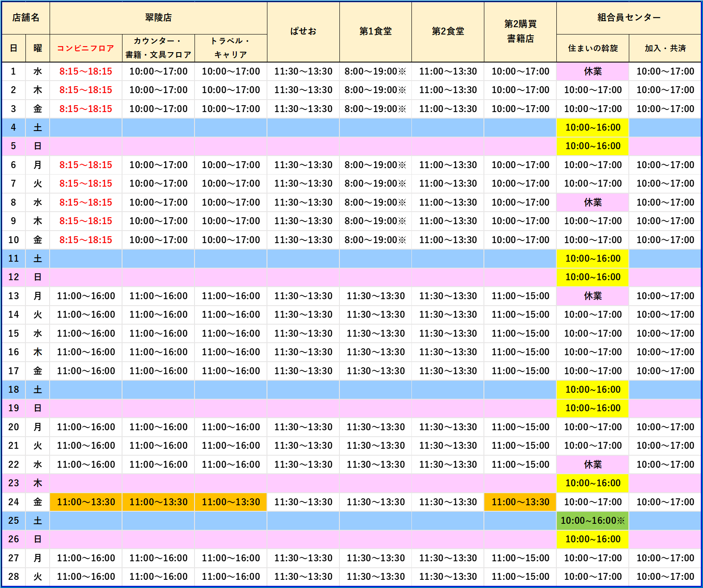
Task: Select the 加入・共済 sub-header
Action: point(665,48)
